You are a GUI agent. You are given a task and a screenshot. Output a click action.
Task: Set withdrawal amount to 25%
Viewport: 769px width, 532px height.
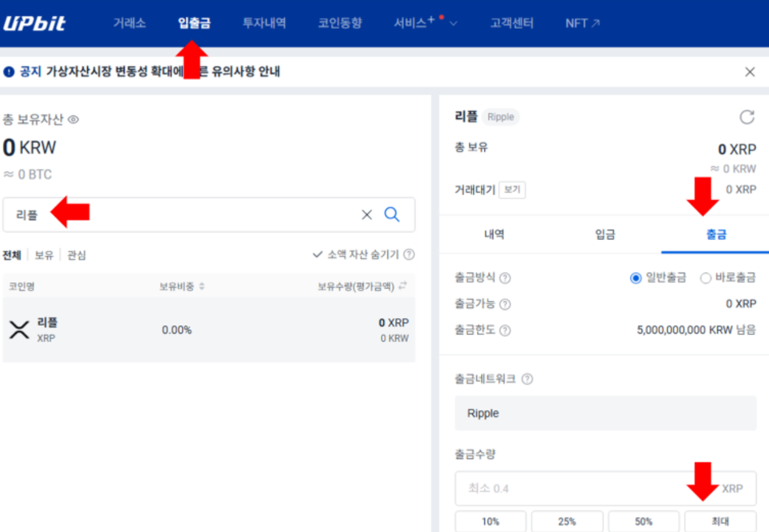click(x=567, y=521)
